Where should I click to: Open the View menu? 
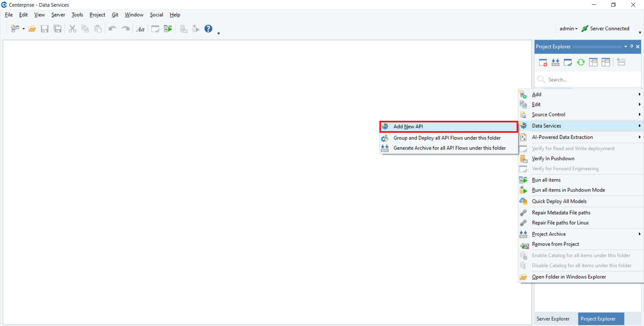coord(39,15)
